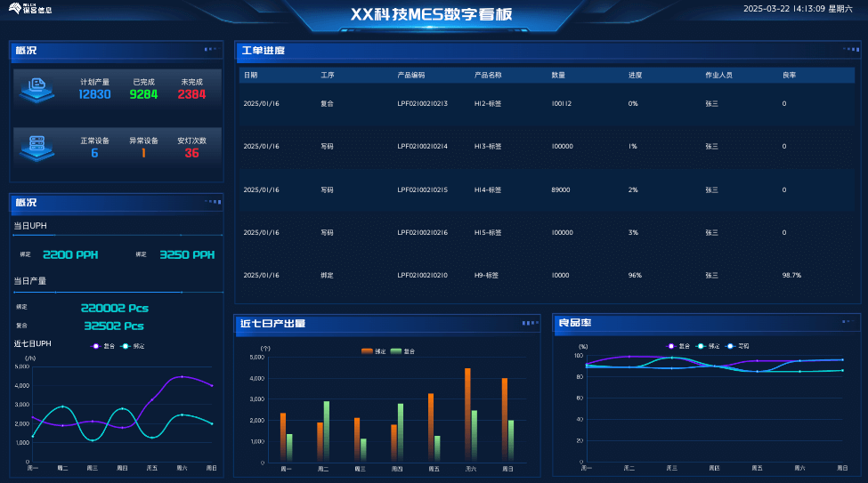Click the 异常设备 count value 1
This screenshot has width=868, height=483.
[143, 153]
